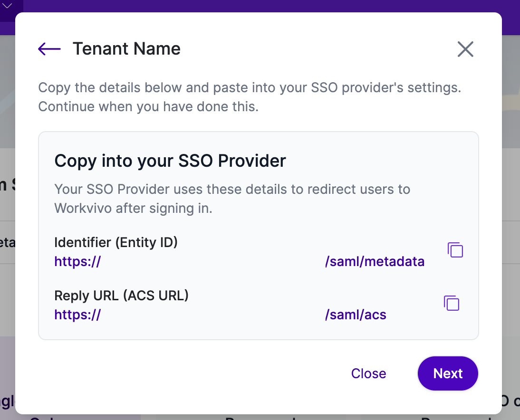The image size is (520, 420).
Task: Select the 'Copy the details below' instruction text
Action: (x=250, y=97)
